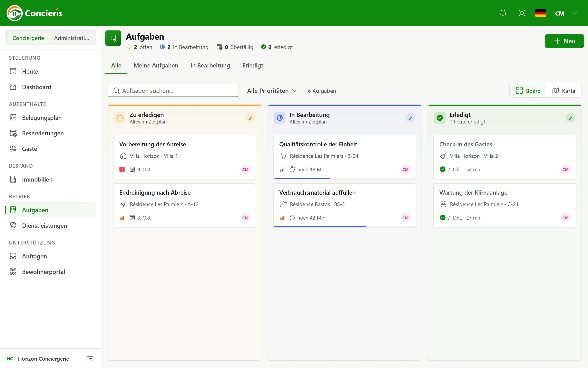Switch to Erledigt tab
This screenshot has height=368, width=588.
[253, 65]
